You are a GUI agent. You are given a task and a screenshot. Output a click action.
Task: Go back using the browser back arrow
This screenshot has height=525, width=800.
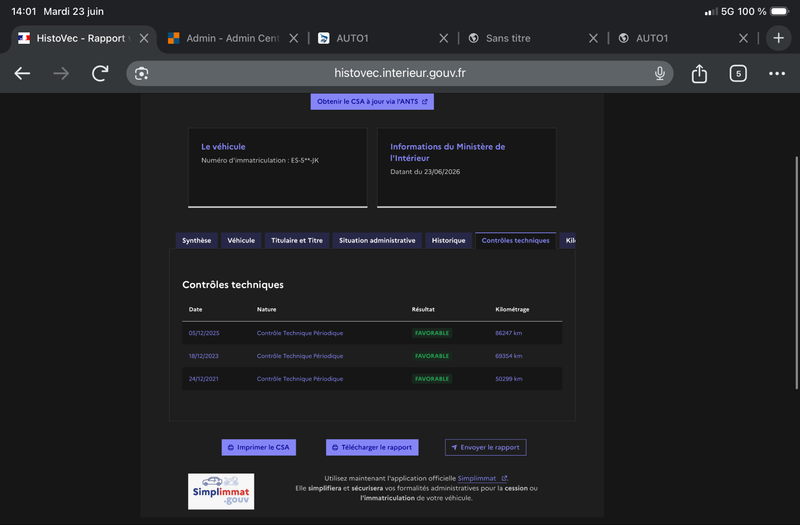pyautogui.click(x=22, y=73)
